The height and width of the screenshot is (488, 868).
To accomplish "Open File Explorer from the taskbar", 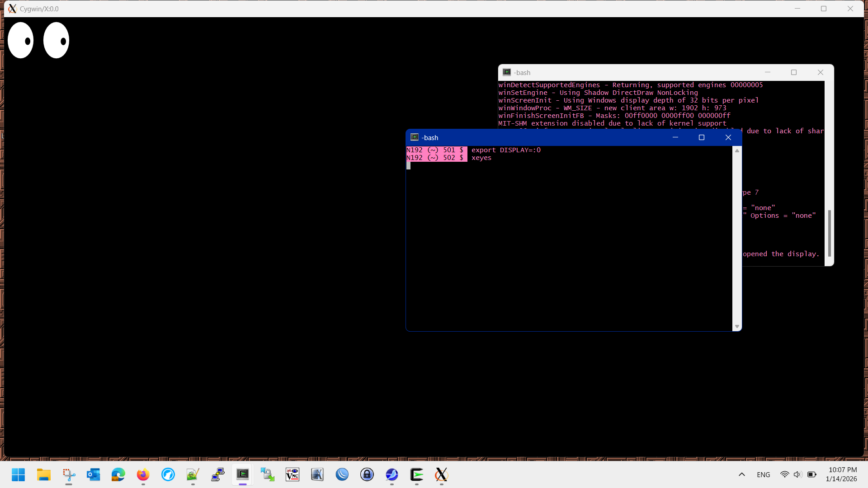I will 44,474.
